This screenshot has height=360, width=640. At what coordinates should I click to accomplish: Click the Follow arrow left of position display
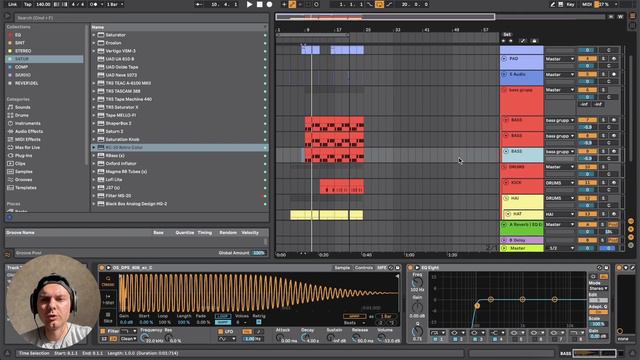[x=199, y=4]
